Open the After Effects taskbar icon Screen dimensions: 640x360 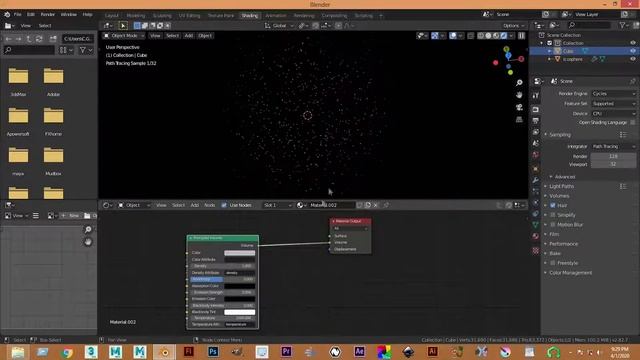pyautogui.click(x=359, y=351)
